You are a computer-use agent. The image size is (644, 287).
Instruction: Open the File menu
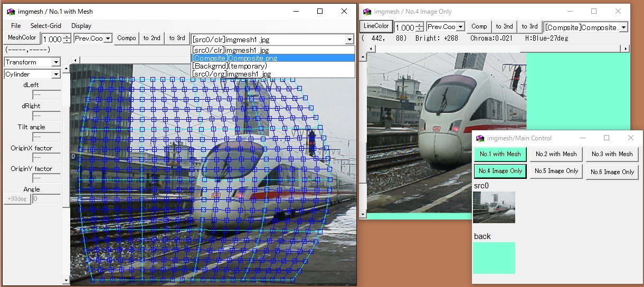point(16,25)
